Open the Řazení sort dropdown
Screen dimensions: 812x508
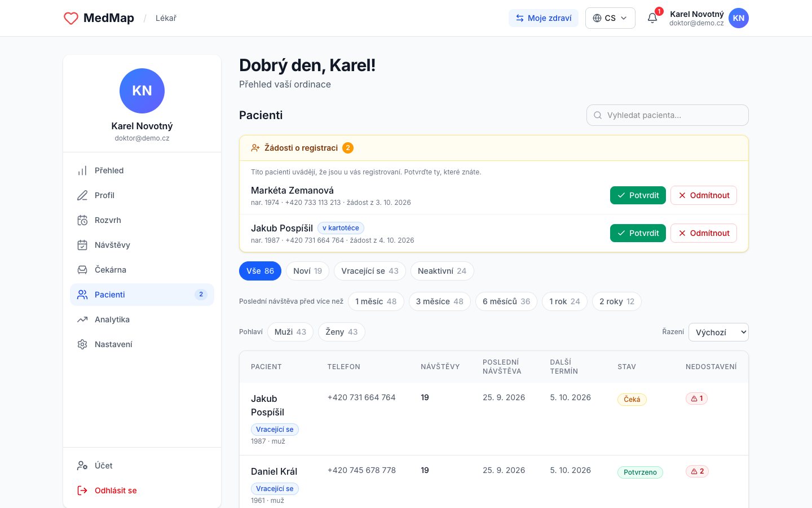coord(718,332)
